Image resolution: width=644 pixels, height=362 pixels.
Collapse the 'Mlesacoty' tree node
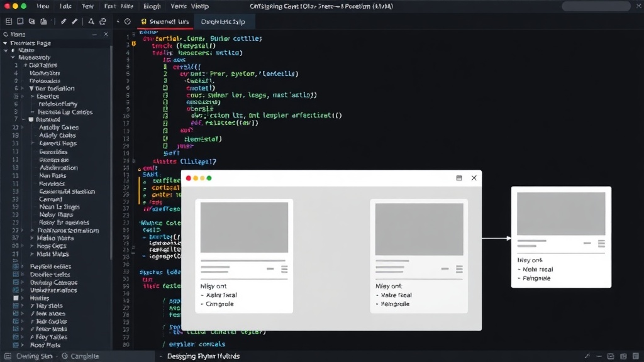click(x=13, y=57)
